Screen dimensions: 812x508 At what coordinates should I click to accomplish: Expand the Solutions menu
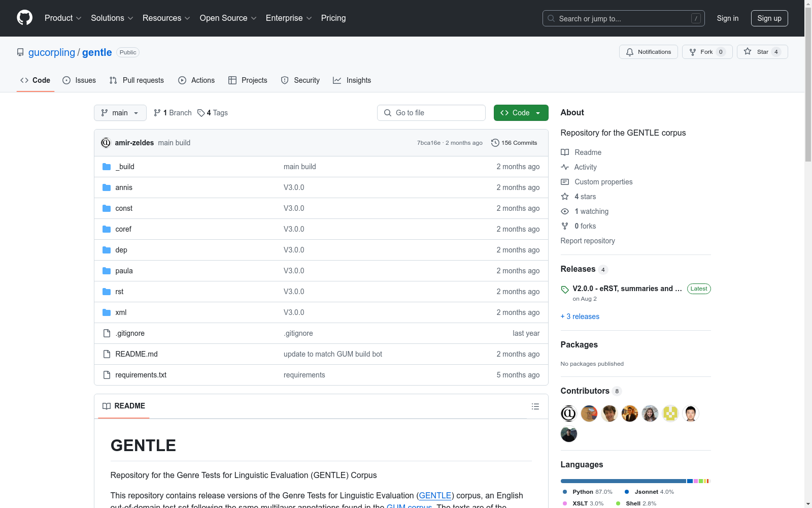[x=112, y=18]
